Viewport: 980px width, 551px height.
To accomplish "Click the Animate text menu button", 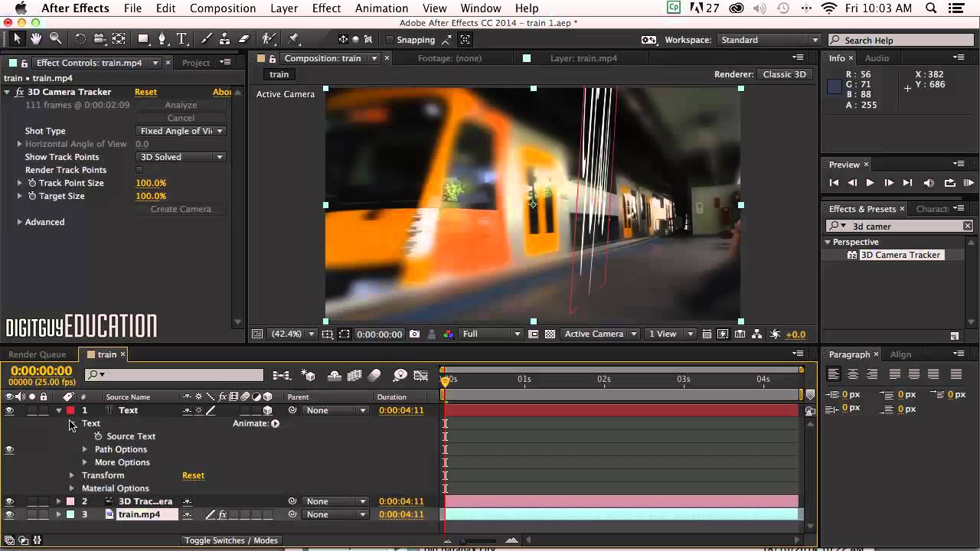I will pyautogui.click(x=275, y=423).
